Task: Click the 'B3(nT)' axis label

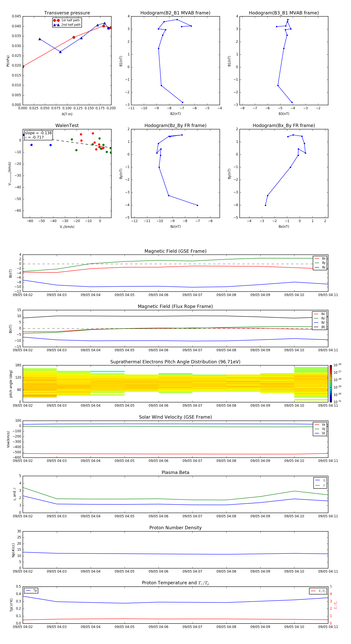Action: pyautogui.click(x=284, y=114)
